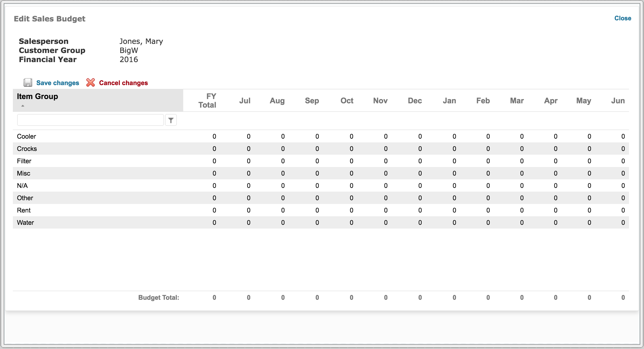Click the Water row's FY Total cell
This screenshot has height=349, width=644.
click(x=214, y=223)
